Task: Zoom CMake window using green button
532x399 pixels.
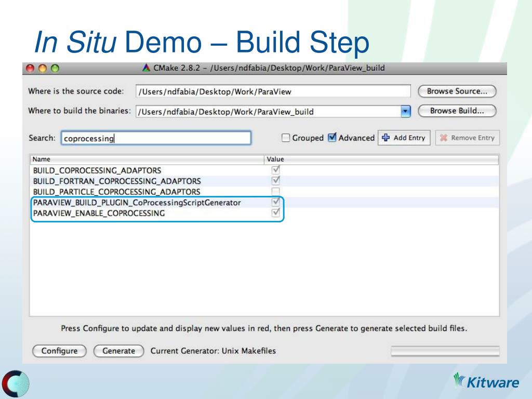Action: point(55,68)
